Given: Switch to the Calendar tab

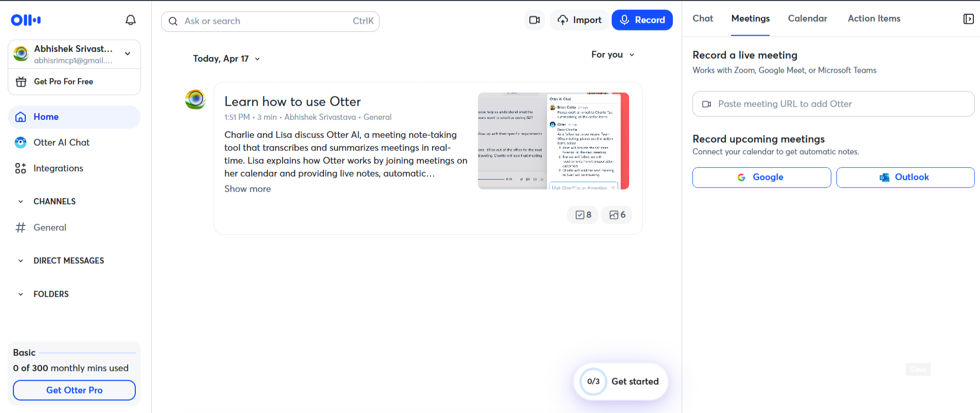Looking at the screenshot, I should point(808,19).
